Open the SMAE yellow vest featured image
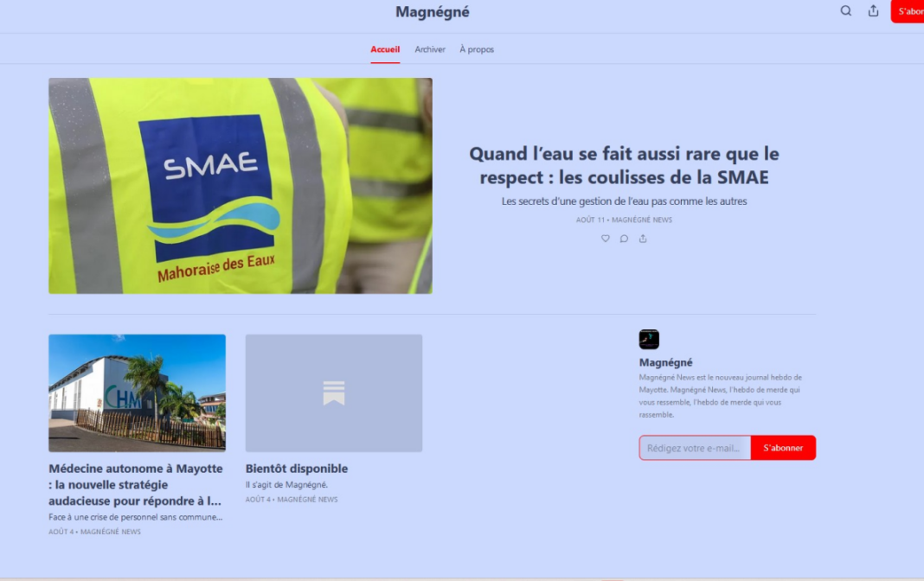The image size is (924, 581). pyautogui.click(x=241, y=185)
